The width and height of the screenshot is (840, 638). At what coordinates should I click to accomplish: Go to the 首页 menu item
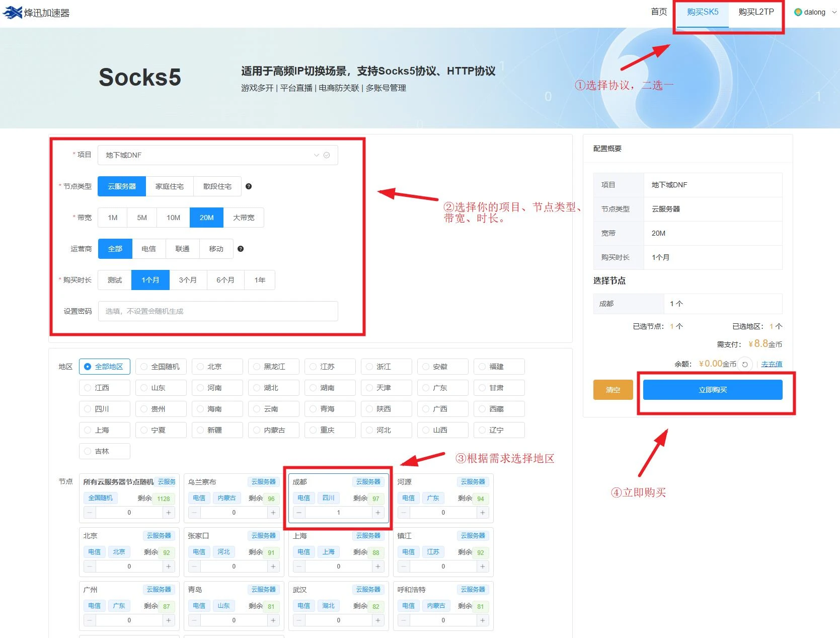[x=658, y=12]
